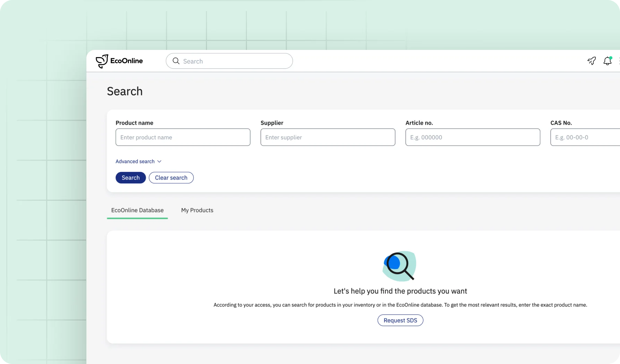The height and width of the screenshot is (364, 620).
Task: Focus the Supplier input field
Action: (x=327, y=137)
